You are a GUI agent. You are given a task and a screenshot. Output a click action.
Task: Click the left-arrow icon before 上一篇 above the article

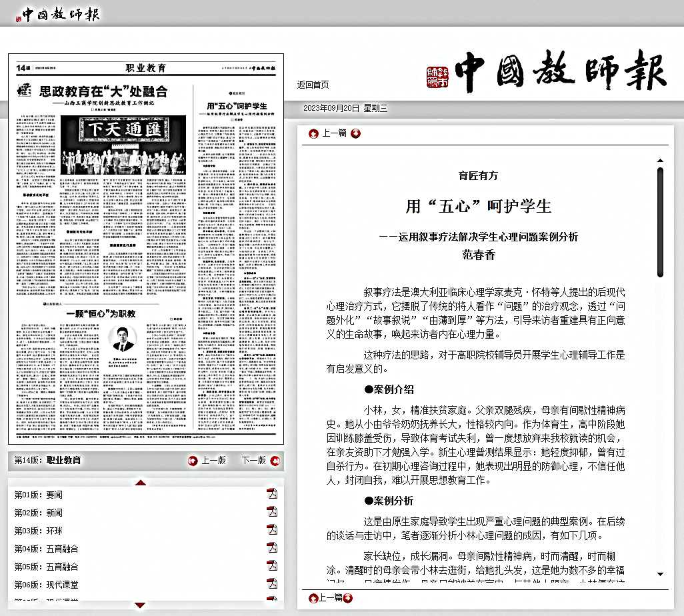click(313, 133)
